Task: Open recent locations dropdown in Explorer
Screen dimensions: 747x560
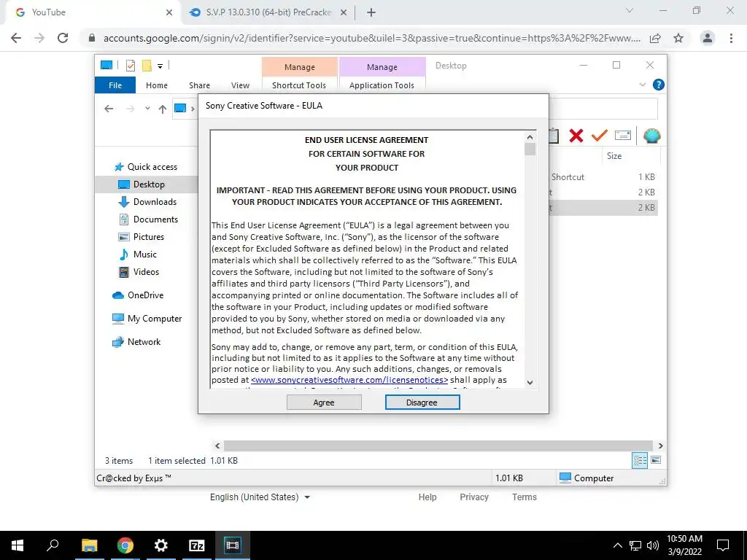Action: coord(147,109)
